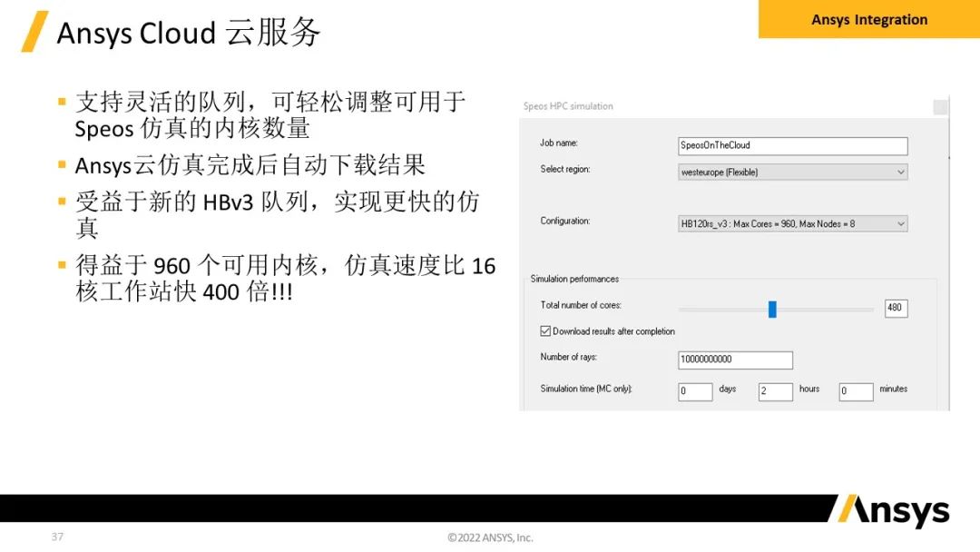This screenshot has width=980, height=552.
Task: Click the Speos HPC simulation title bar
Action: click(565, 106)
